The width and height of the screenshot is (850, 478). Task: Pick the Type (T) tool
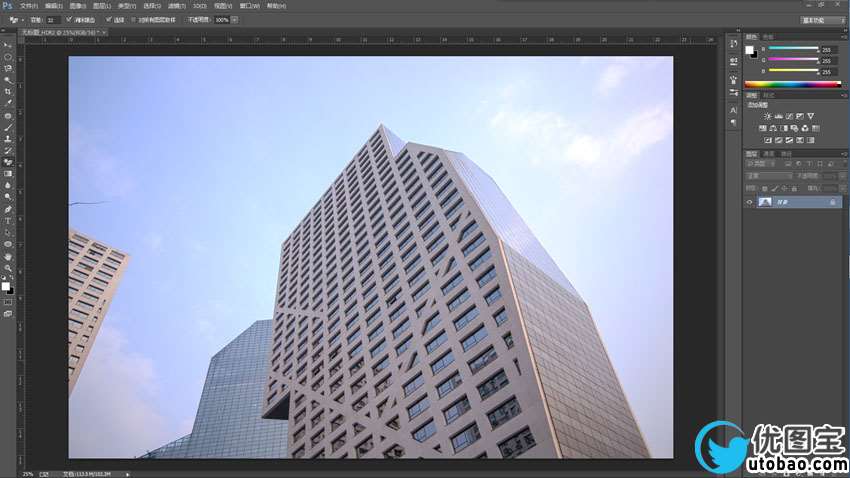(8, 220)
